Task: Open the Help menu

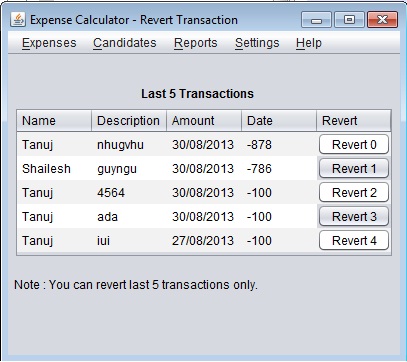Action: [x=309, y=43]
